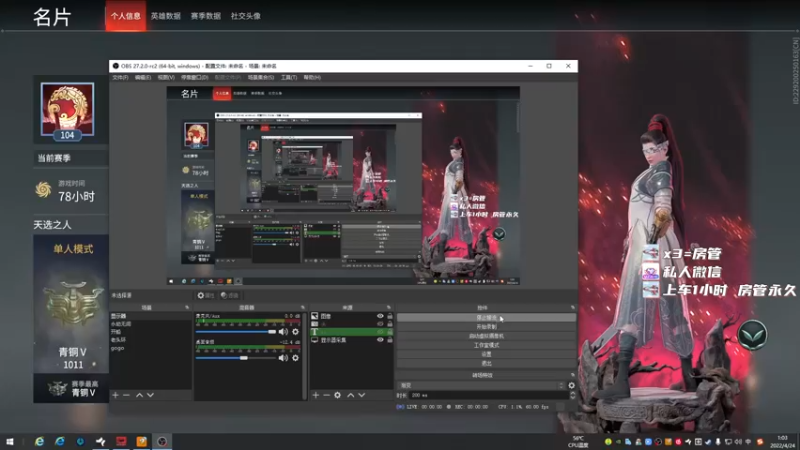Switch to the 赛季数据 tab in the game
This screenshot has height=450, width=800.
point(206,16)
